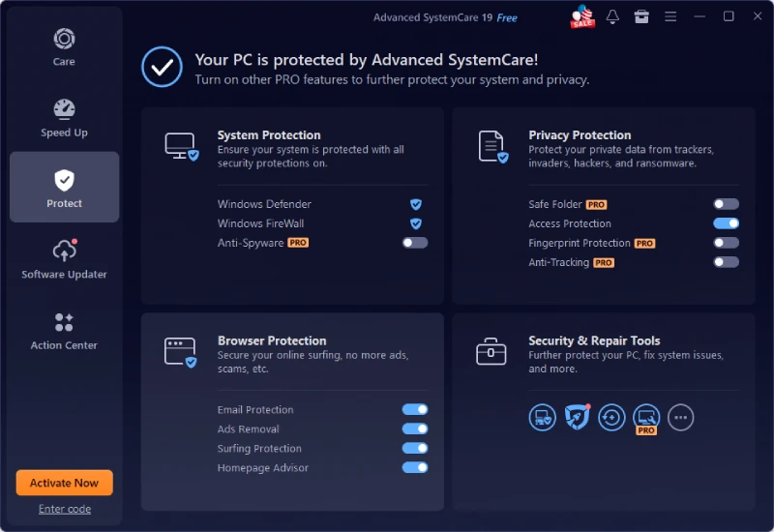The image size is (774, 532).
Task: Click the Anti-Spyware PRO badge
Action: [298, 243]
